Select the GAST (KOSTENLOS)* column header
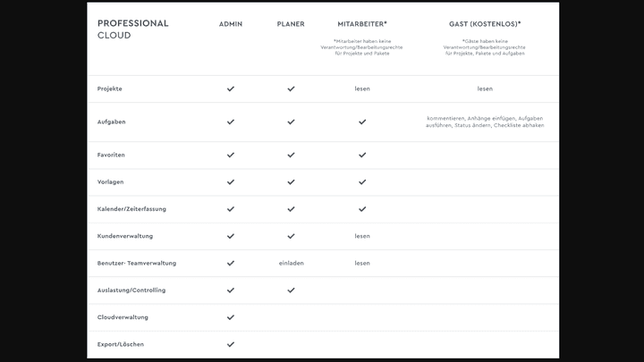The height and width of the screenshot is (362, 644). (x=485, y=24)
